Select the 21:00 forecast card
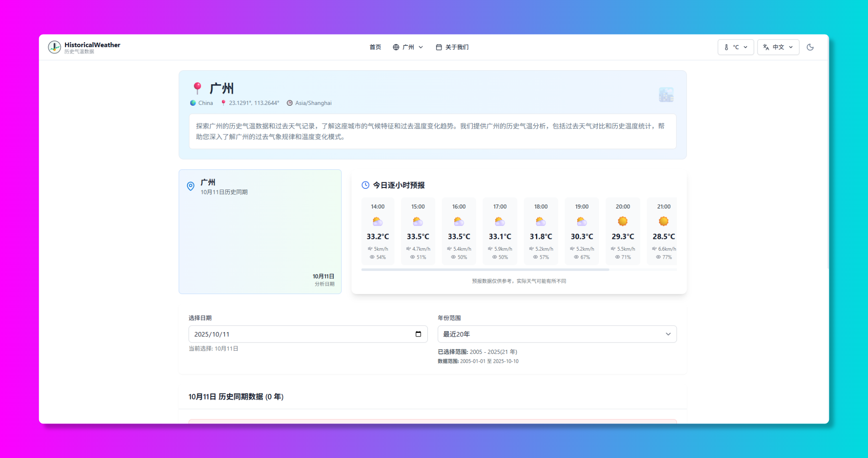868x458 pixels. point(663,231)
